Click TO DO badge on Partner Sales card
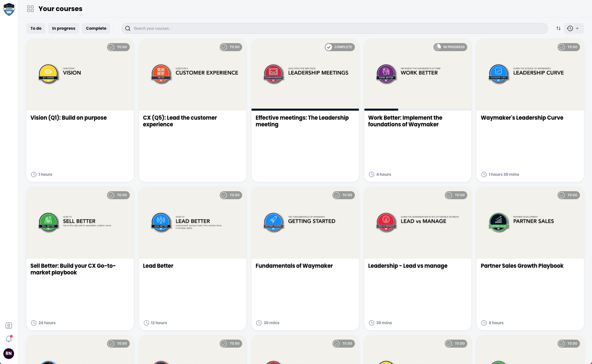The image size is (592, 364). (569, 195)
